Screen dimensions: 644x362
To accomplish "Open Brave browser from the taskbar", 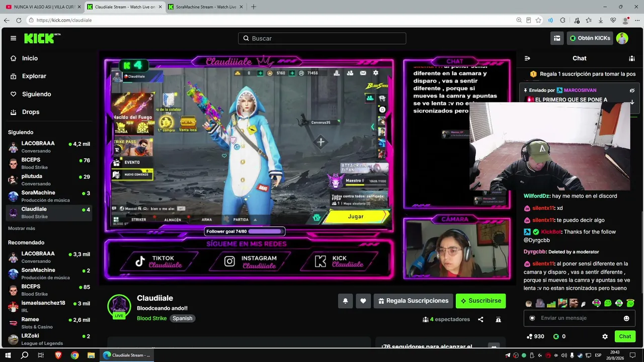I will (58, 355).
